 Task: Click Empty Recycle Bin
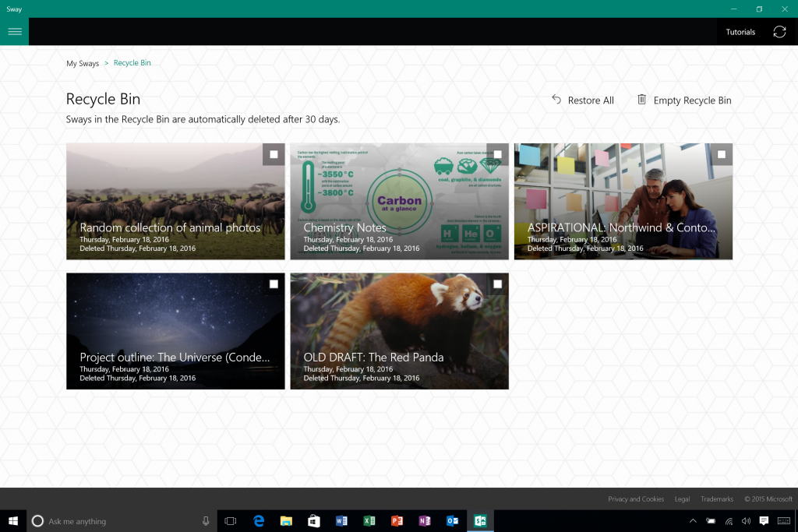coord(684,100)
